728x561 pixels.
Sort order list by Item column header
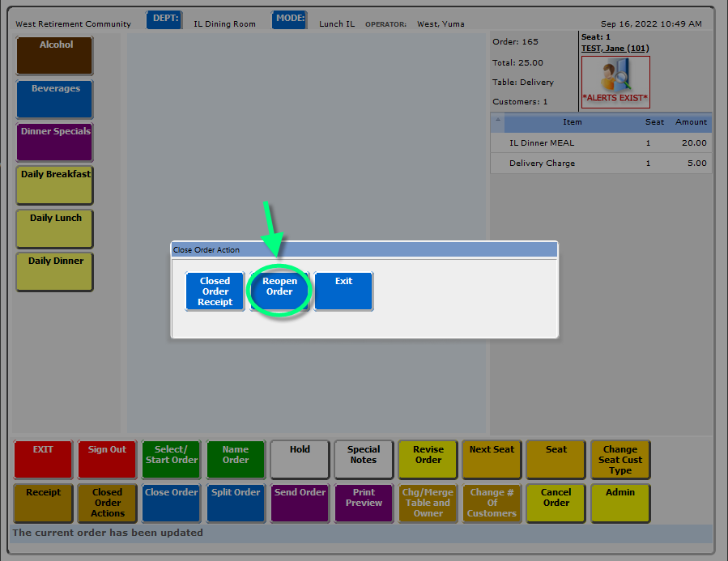pyautogui.click(x=572, y=122)
